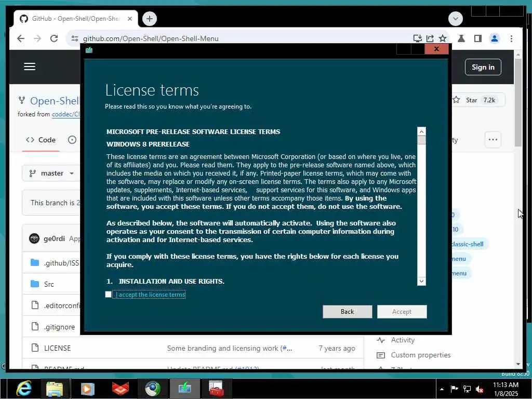Click the muted volume tray icon
Screen dimensions: 532x399
pos(480,389)
